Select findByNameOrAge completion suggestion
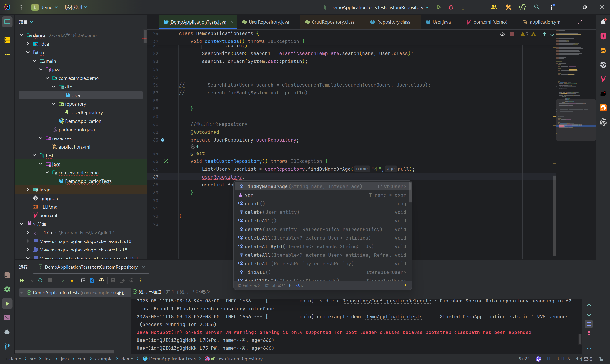This screenshot has height=364, width=610. 322,186
